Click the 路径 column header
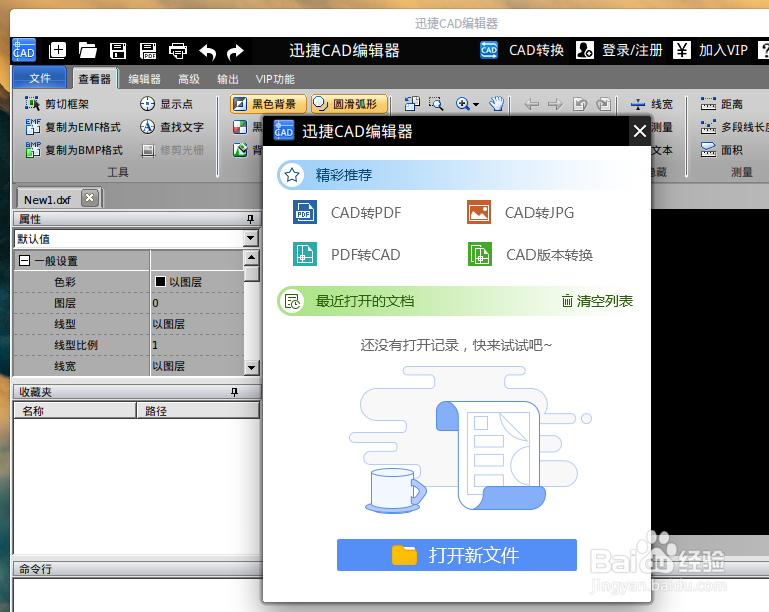Screen dimensions: 769x612 198,410
